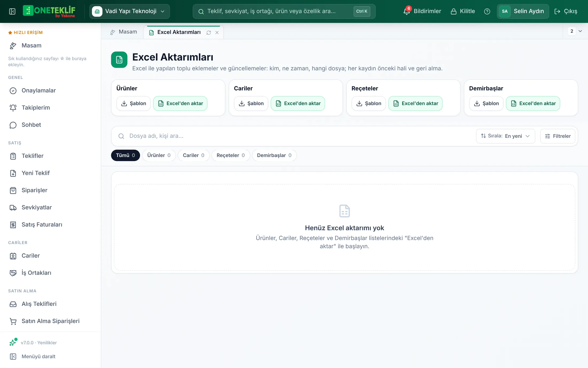Image resolution: width=588 pixels, height=368 pixels.
Task: Select the Reçeteler filter chip
Action: [x=231, y=155]
